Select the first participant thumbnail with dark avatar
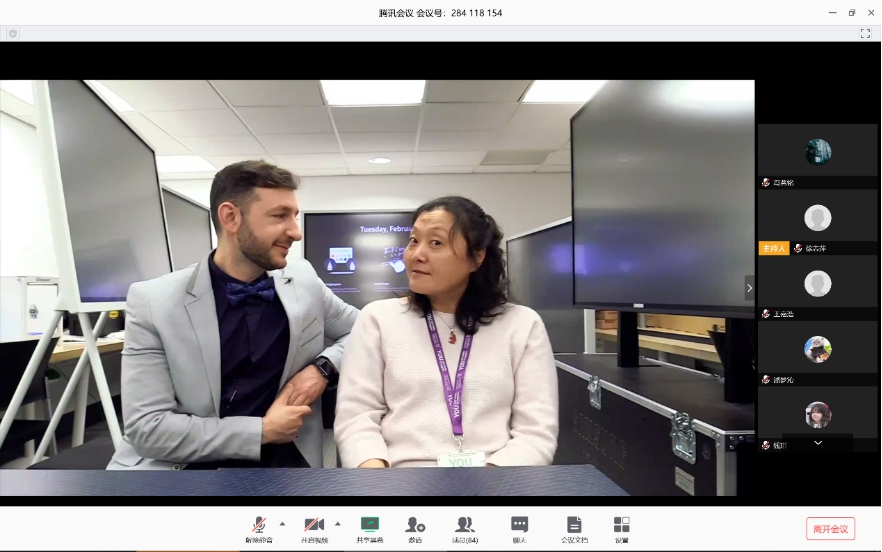882x552 pixels. (x=817, y=152)
